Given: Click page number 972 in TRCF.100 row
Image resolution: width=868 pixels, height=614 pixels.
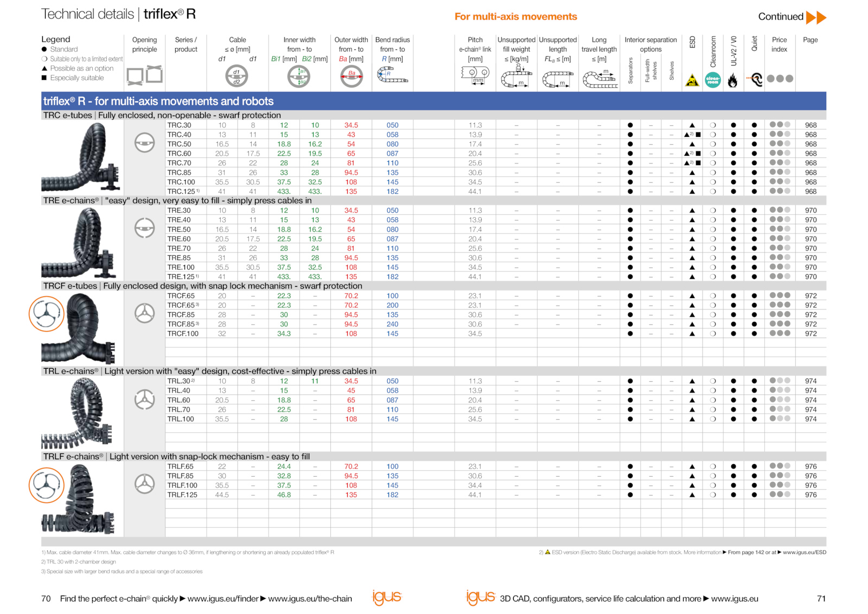Looking at the screenshot, I should point(810,334).
